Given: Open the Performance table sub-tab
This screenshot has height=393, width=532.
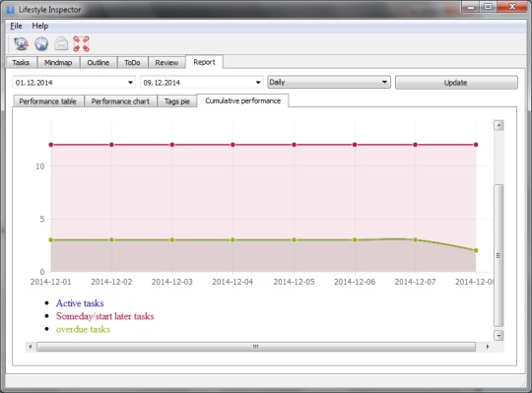Looking at the screenshot, I should [48, 101].
